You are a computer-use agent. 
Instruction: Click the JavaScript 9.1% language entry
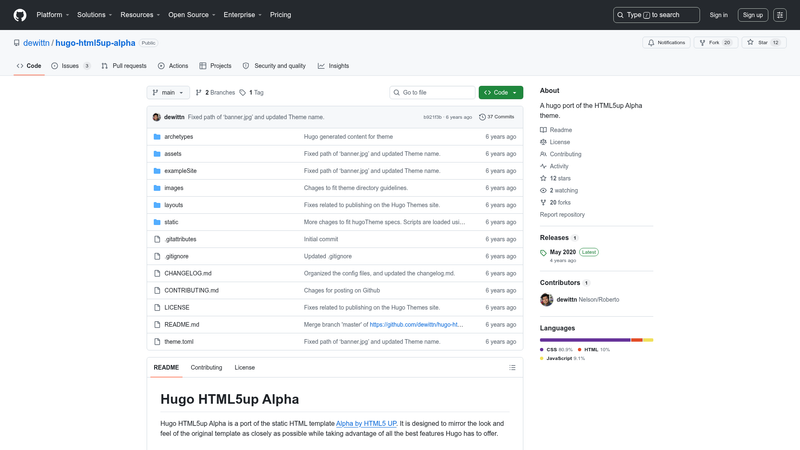562,359
